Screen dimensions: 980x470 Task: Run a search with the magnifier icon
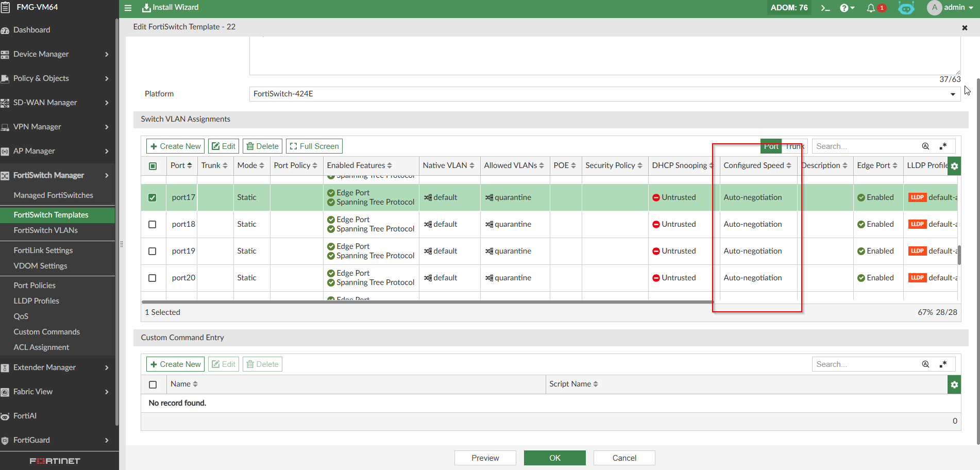click(x=926, y=146)
